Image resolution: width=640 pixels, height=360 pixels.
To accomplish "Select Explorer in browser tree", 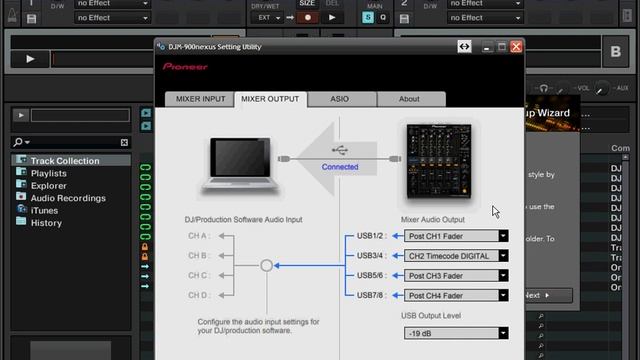I will click(49, 186).
